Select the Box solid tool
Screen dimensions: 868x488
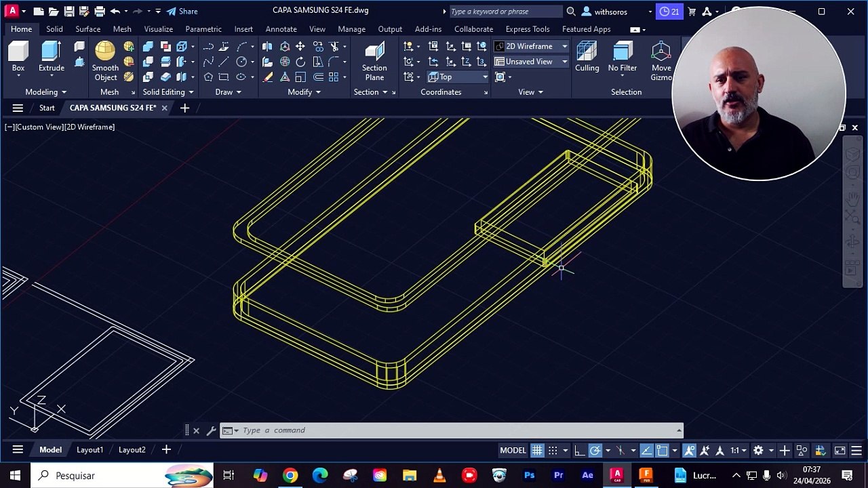point(18,57)
